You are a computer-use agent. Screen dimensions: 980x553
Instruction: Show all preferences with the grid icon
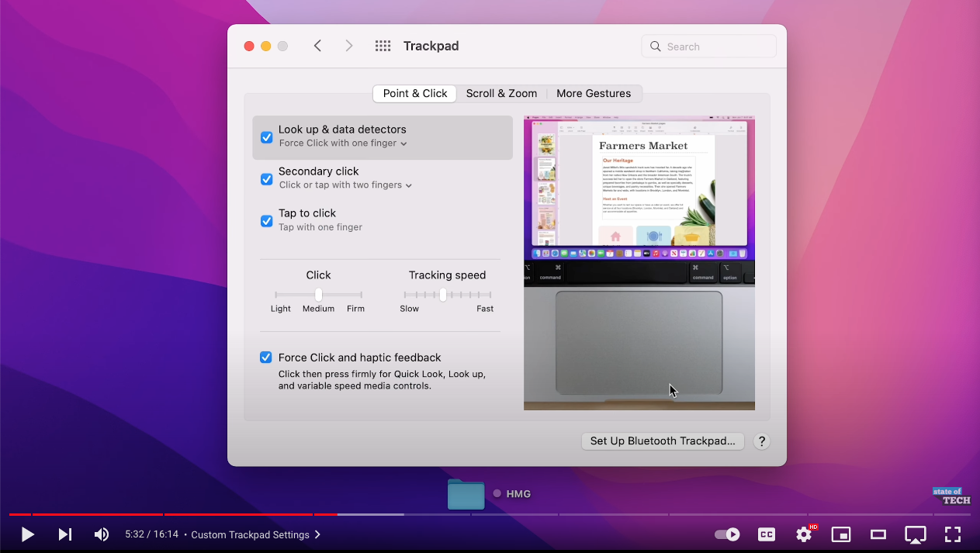(x=383, y=46)
